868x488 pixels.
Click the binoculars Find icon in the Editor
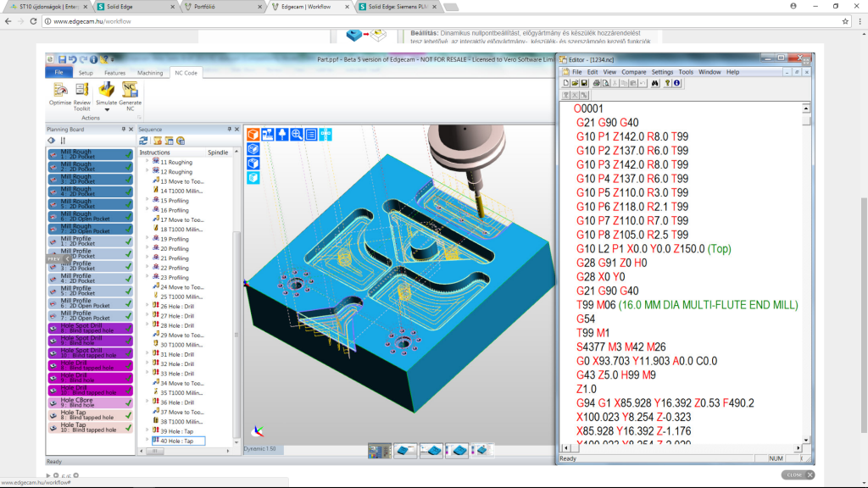click(x=655, y=83)
